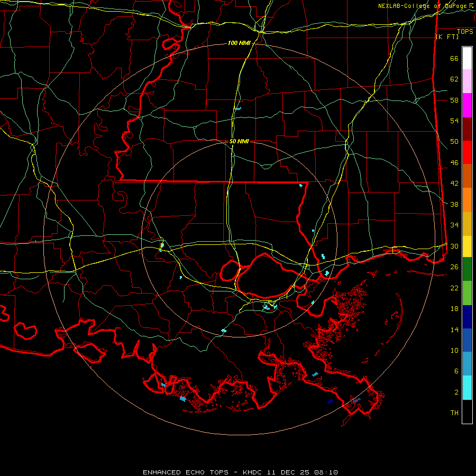Select the medium blue legend band

coord(467,340)
